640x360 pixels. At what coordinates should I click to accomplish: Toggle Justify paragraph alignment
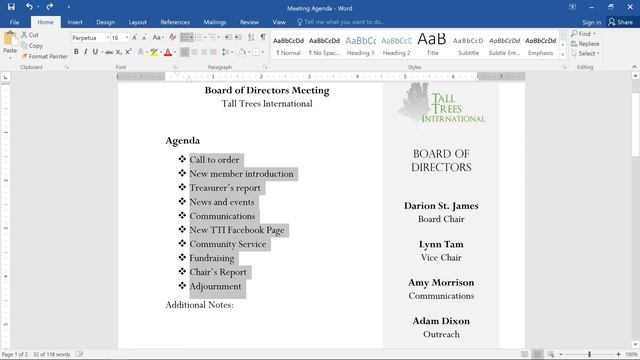213,52
